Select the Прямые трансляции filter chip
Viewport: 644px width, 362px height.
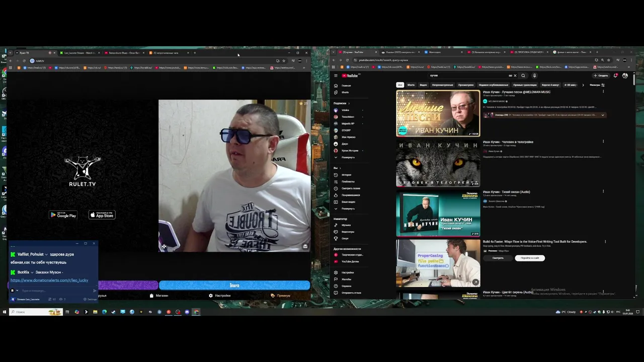(x=525, y=85)
